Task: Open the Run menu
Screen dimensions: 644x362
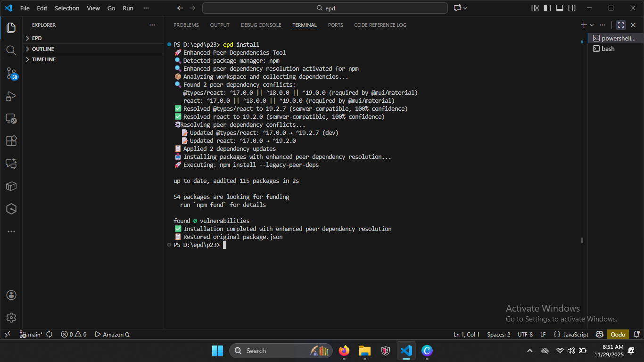Action: (128, 8)
